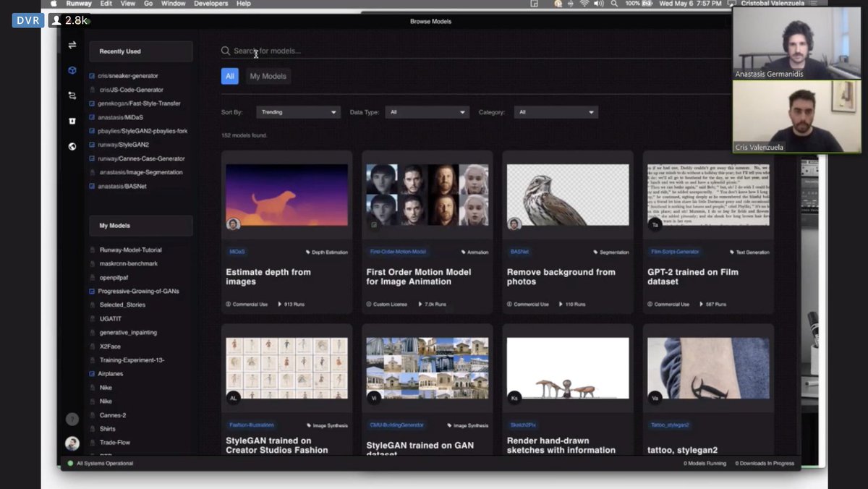Image resolution: width=868 pixels, height=489 pixels.
Task: Click the macOS Spotlight search icon
Action: (x=614, y=4)
